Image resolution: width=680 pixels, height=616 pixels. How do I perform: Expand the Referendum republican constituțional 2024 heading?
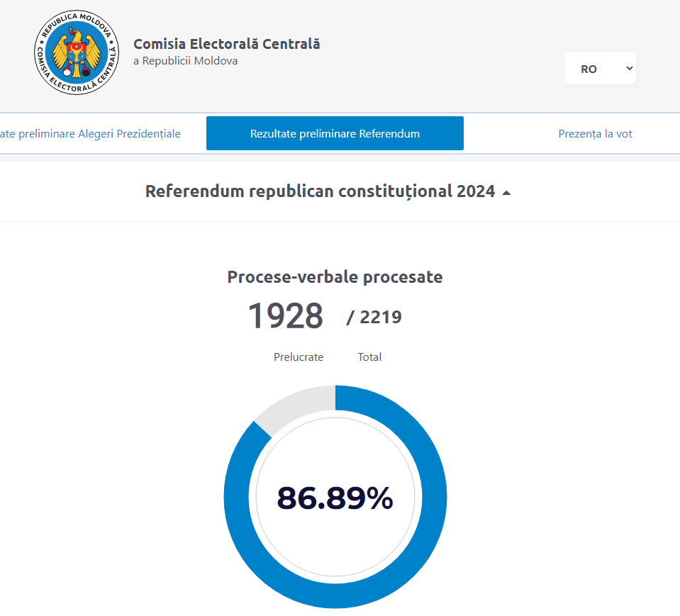click(x=320, y=191)
